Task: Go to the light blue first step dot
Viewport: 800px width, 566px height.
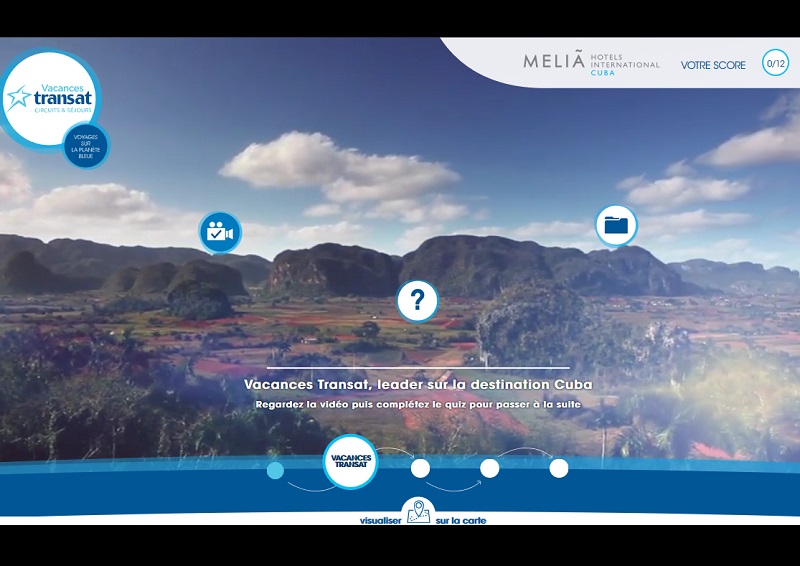Action: point(276,470)
